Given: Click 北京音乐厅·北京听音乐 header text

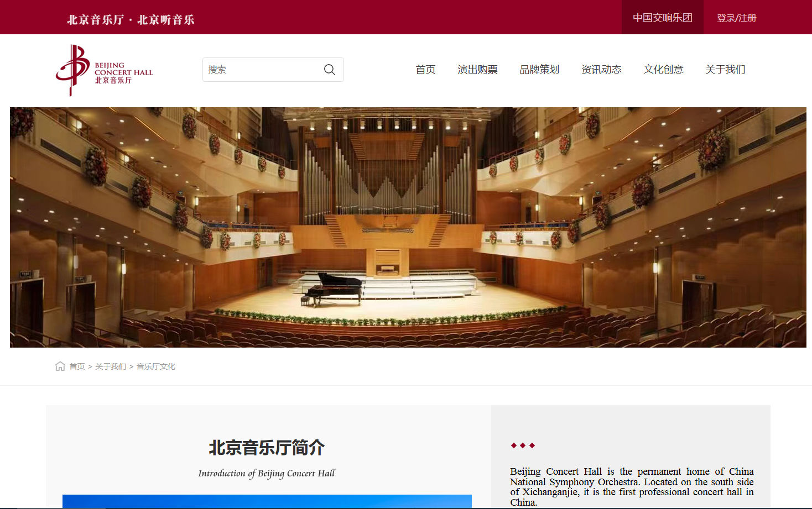Looking at the screenshot, I should [x=131, y=19].
